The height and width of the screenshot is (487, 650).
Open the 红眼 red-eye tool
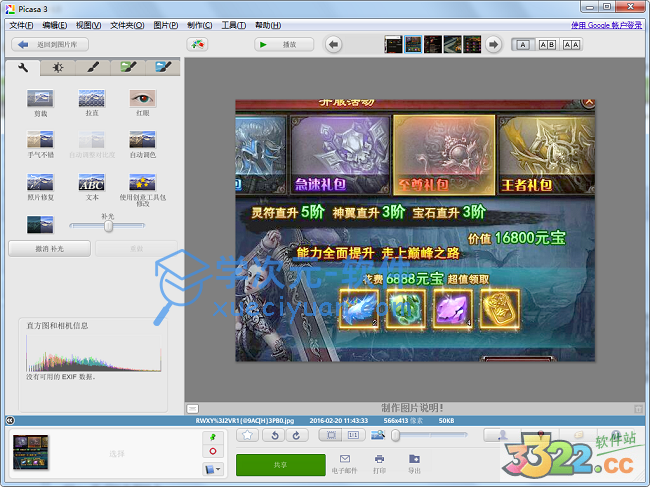pos(143,99)
